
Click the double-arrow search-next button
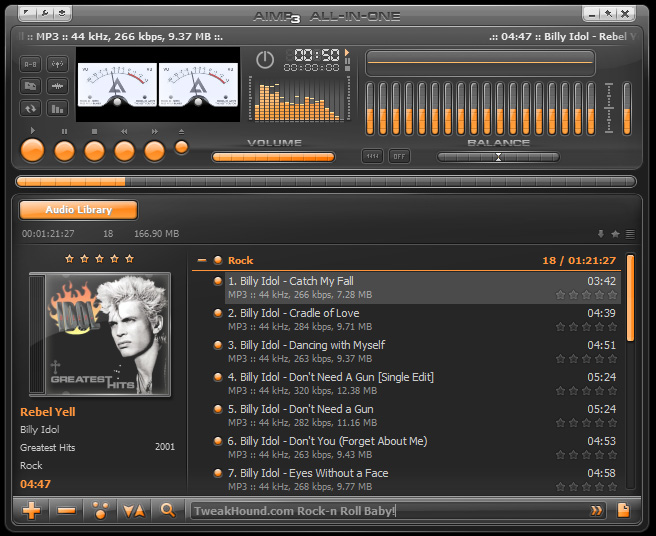[x=596, y=511]
